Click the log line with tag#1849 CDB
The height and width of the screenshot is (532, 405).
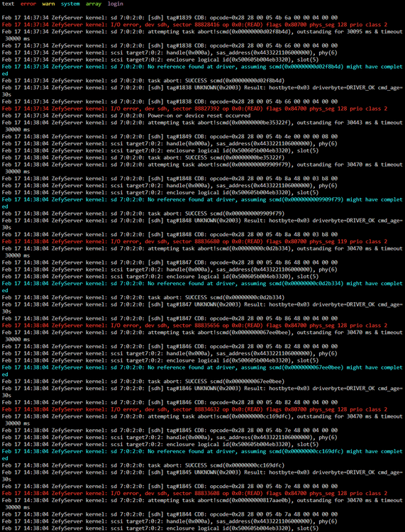click(170, 136)
